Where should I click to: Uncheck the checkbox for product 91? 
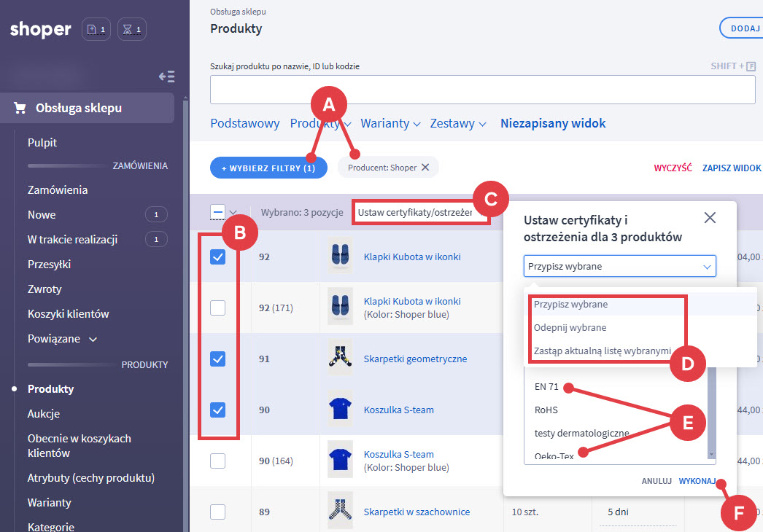pos(217,359)
